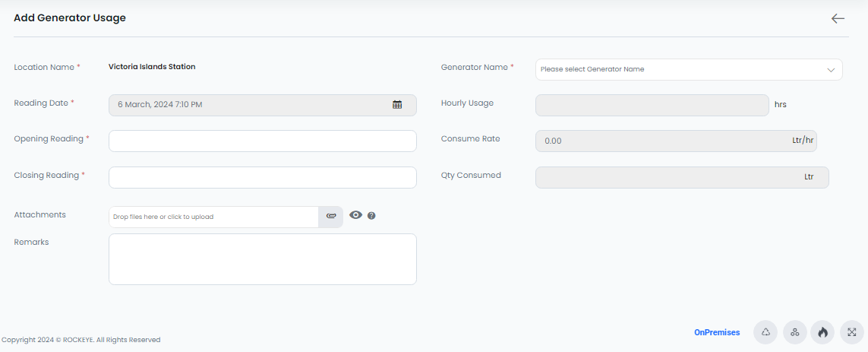
Task: Click the hrs unit text
Action: pyautogui.click(x=781, y=104)
